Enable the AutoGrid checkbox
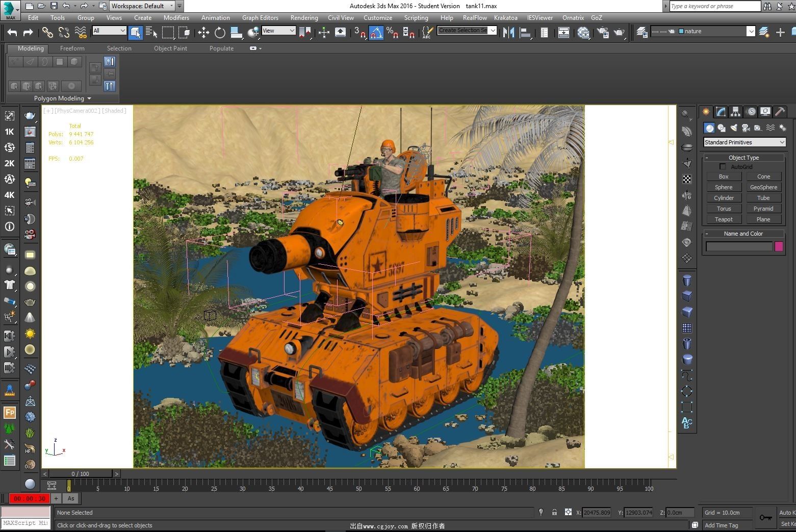 723,167
